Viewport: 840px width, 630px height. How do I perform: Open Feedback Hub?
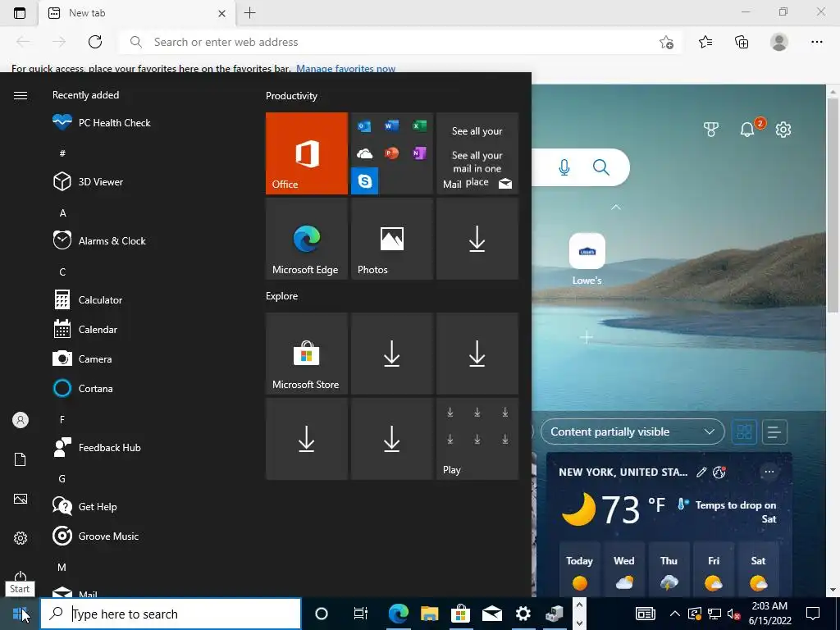pyautogui.click(x=97, y=447)
